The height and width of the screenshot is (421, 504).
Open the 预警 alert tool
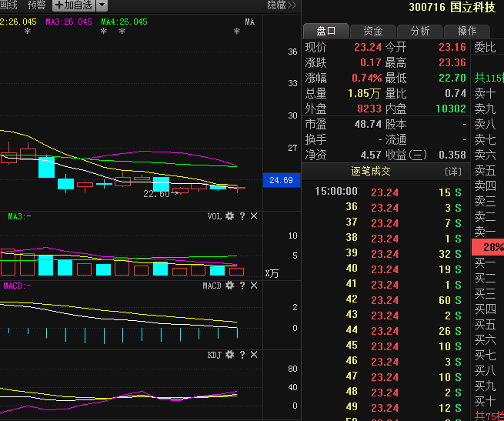coord(37,5)
